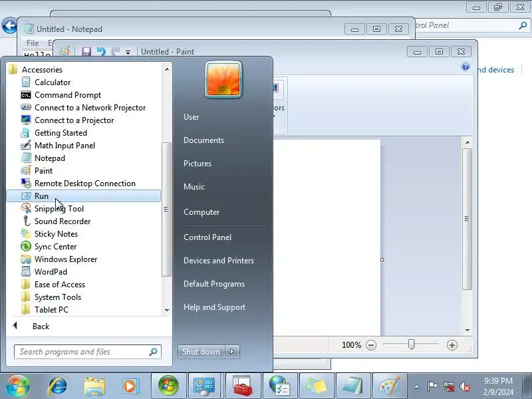The image size is (532, 399).
Task: Click the Start orb on the taskbar
Action: [17, 386]
